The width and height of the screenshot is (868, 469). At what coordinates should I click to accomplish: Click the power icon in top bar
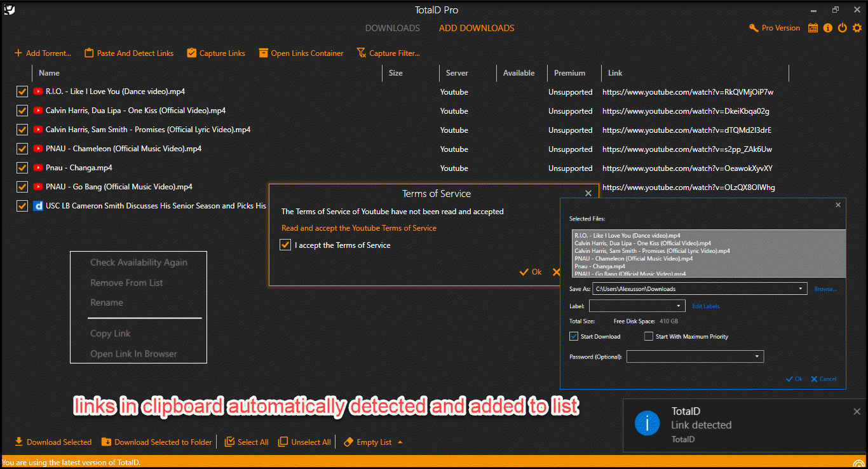pos(842,28)
